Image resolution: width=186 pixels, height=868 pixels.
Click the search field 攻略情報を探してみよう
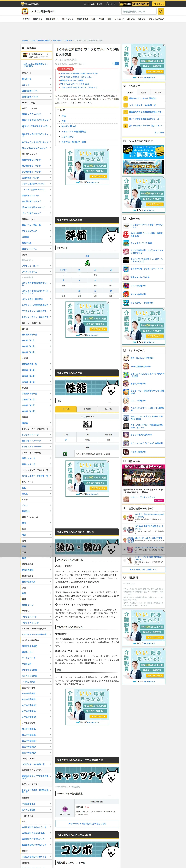[139, 11]
